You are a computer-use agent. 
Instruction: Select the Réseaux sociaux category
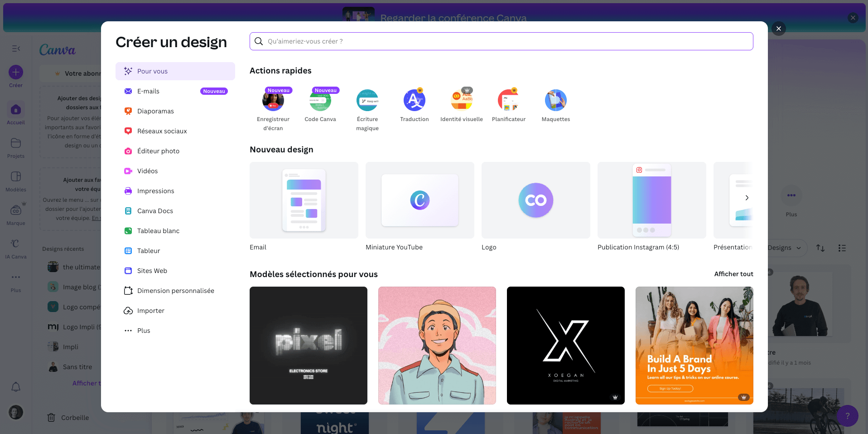[175, 131]
